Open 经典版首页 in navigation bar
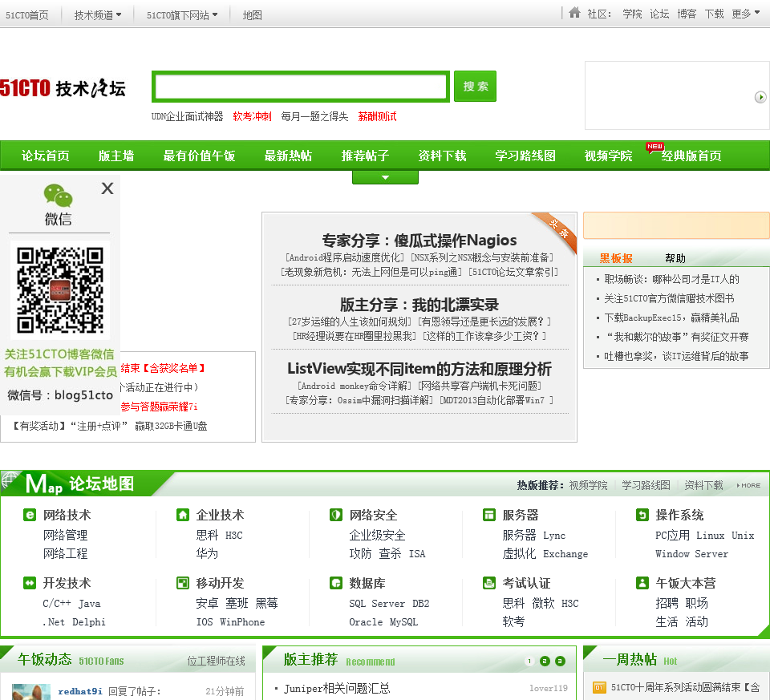The width and height of the screenshot is (770, 700). [691, 156]
